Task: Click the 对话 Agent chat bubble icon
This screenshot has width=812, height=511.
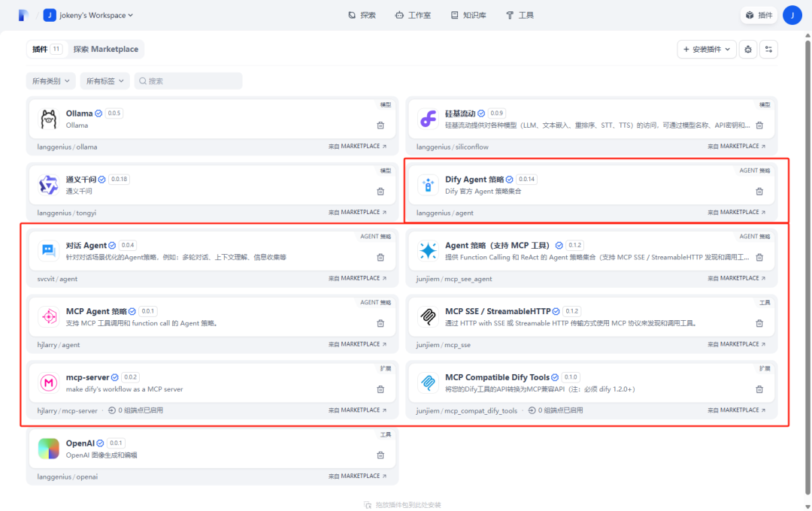Action: pos(49,250)
